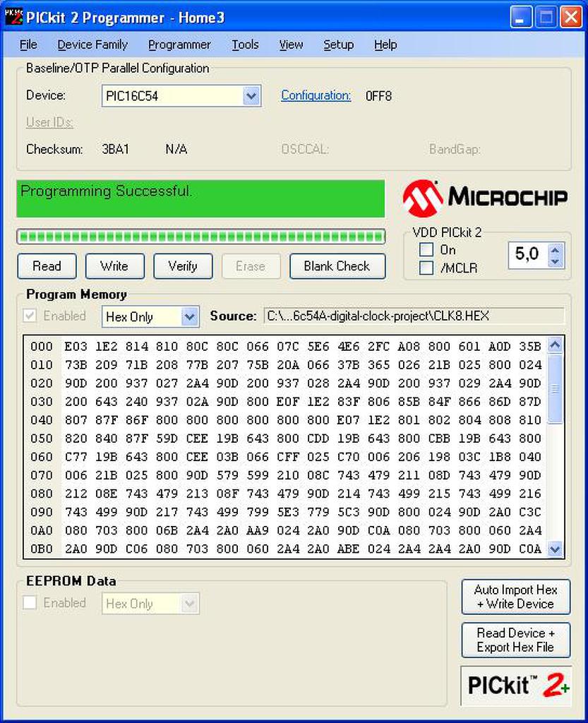Select hex cell E03 at address 000
588x723 pixels.
coord(76,346)
